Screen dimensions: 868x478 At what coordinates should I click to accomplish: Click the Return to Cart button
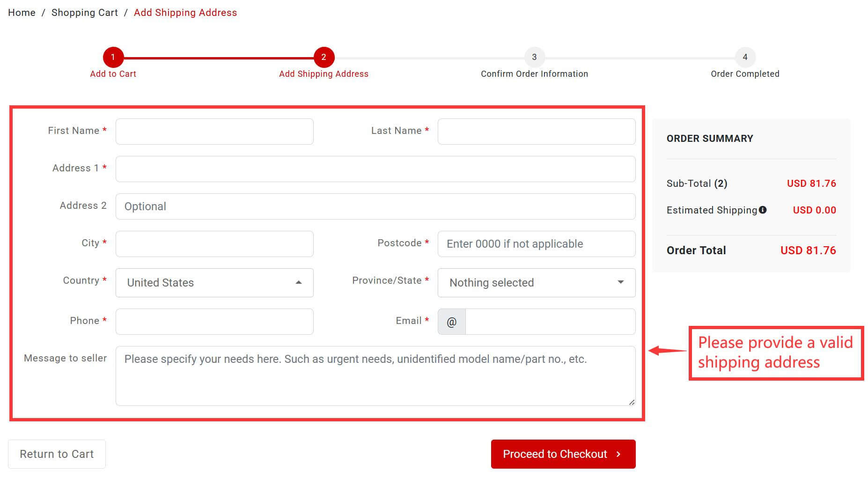[x=57, y=454]
